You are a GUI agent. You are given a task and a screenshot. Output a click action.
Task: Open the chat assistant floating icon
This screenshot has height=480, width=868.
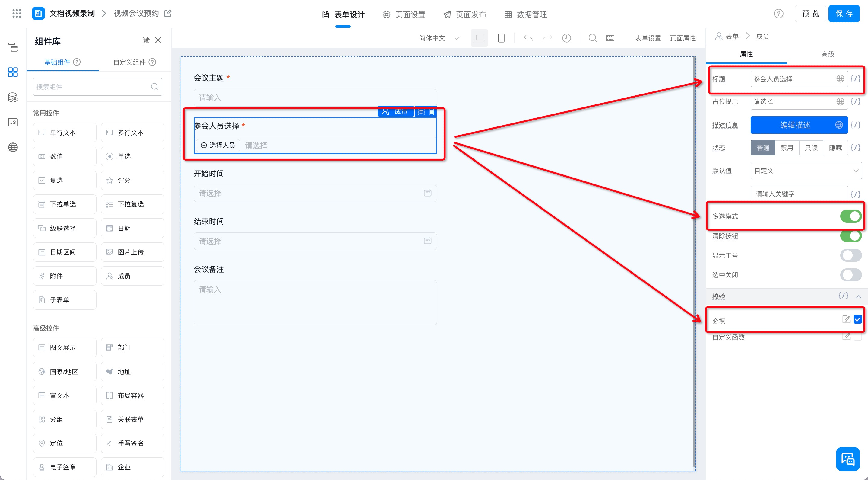click(848, 459)
